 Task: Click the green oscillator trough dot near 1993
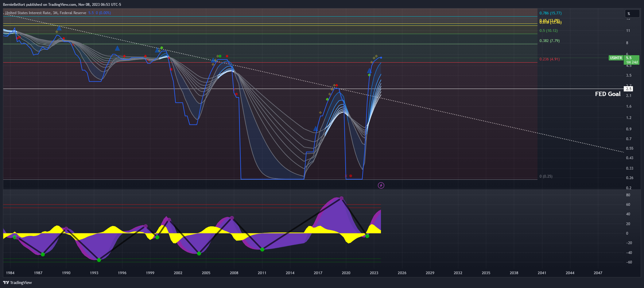[x=99, y=260]
